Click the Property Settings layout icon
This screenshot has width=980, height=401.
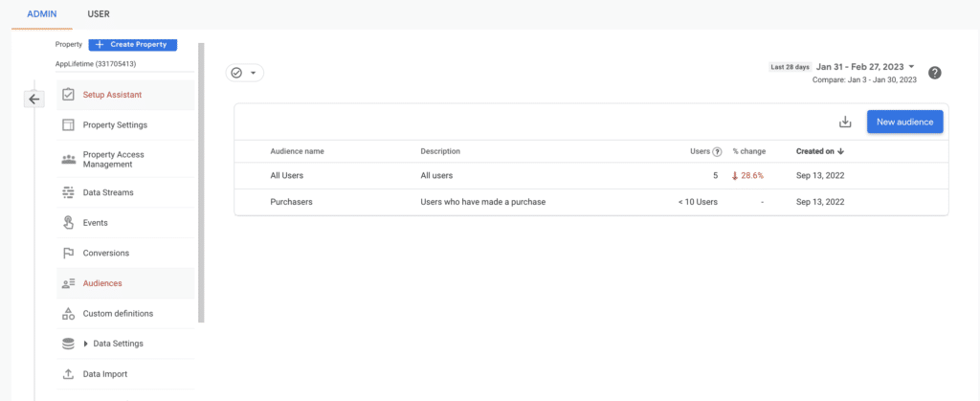coord(68,125)
